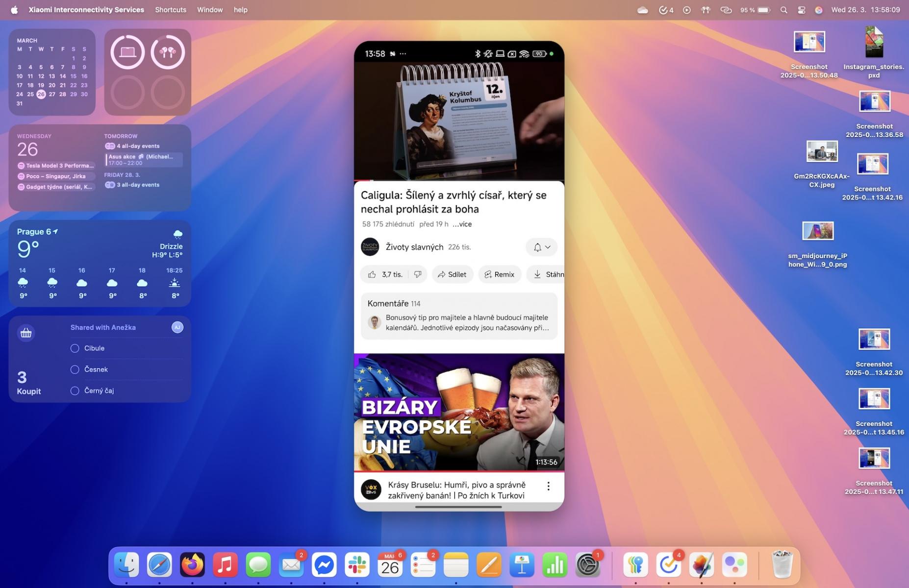Image resolution: width=909 pixels, height=588 pixels.
Task: Open Numbers in the Dock
Action: [x=555, y=565]
